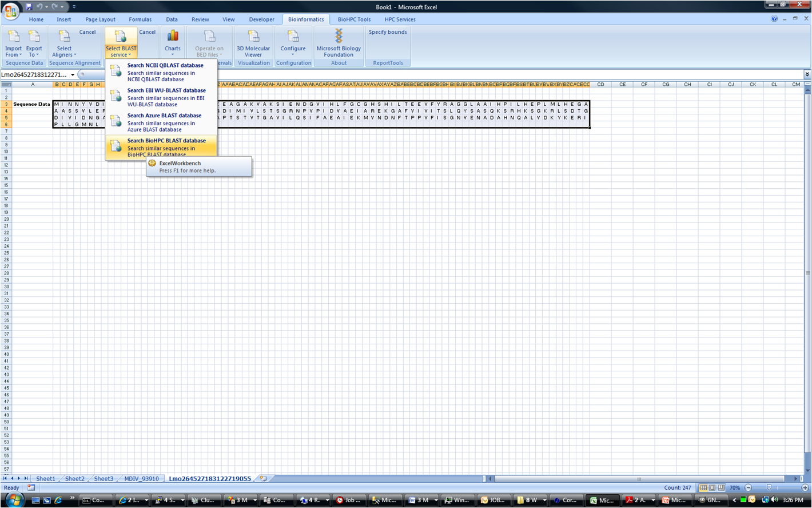Cancel the BLAST service operation
The image size is (812, 508).
coord(148,32)
